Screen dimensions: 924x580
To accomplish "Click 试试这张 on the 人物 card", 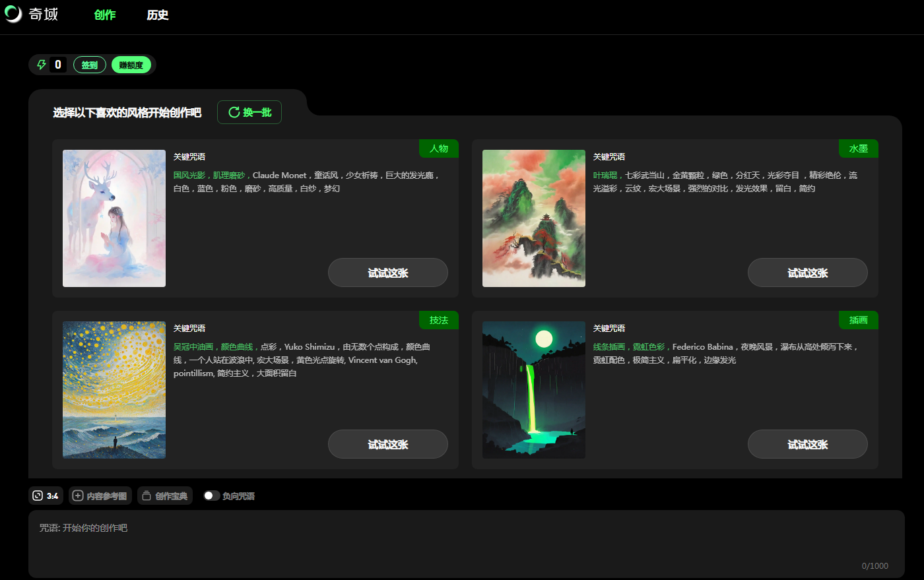I will (x=388, y=273).
